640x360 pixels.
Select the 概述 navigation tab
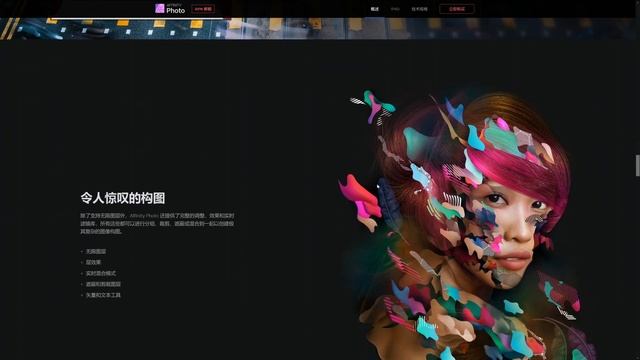pyautogui.click(x=374, y=9)
